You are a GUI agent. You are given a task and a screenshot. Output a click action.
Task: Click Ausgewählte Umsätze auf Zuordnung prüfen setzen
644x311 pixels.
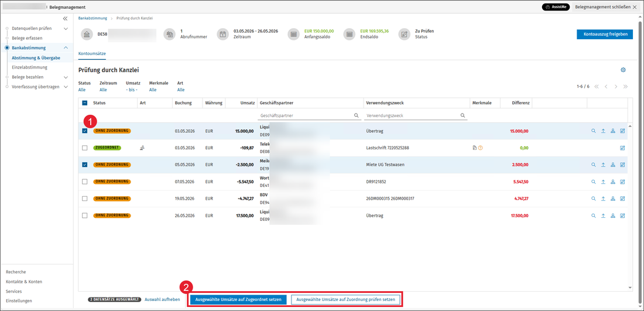tap(345, 300)
